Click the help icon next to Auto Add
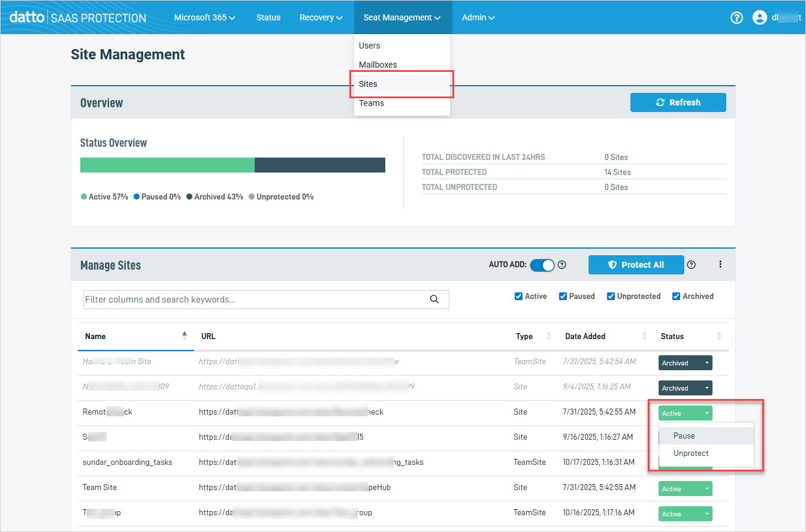This screenshot has width=806, height=532. tap(562, 265)
